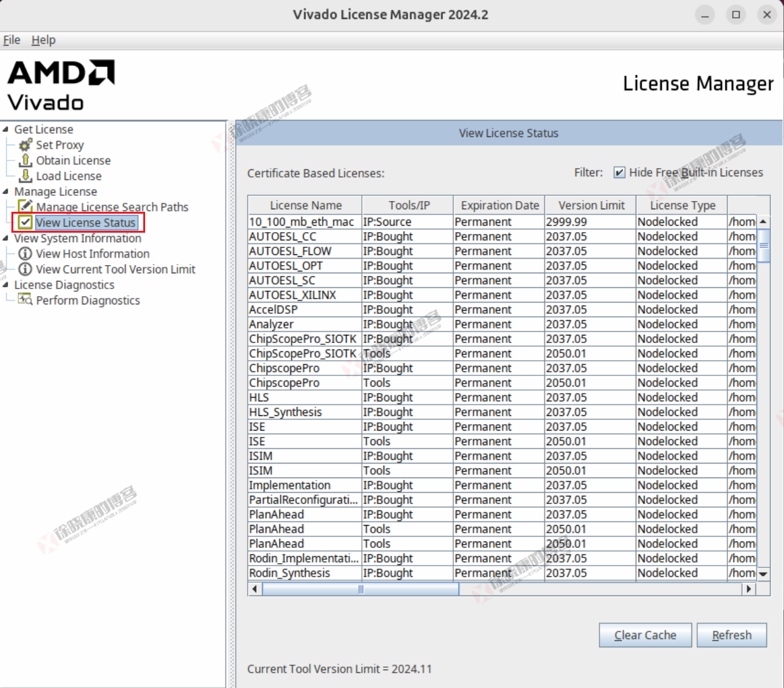Viewport: 784px width, 688px height.
Task: Click the View Host Information info icon
Action: point(25,254)
